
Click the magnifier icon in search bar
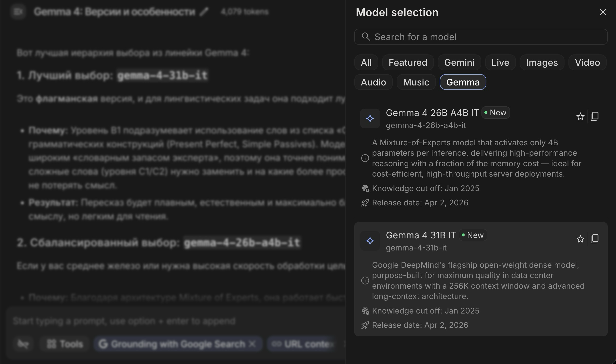click(366, 37)
